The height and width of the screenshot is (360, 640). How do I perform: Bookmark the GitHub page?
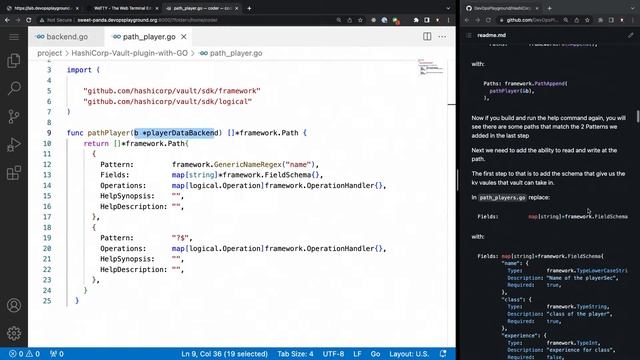[587, 20]
